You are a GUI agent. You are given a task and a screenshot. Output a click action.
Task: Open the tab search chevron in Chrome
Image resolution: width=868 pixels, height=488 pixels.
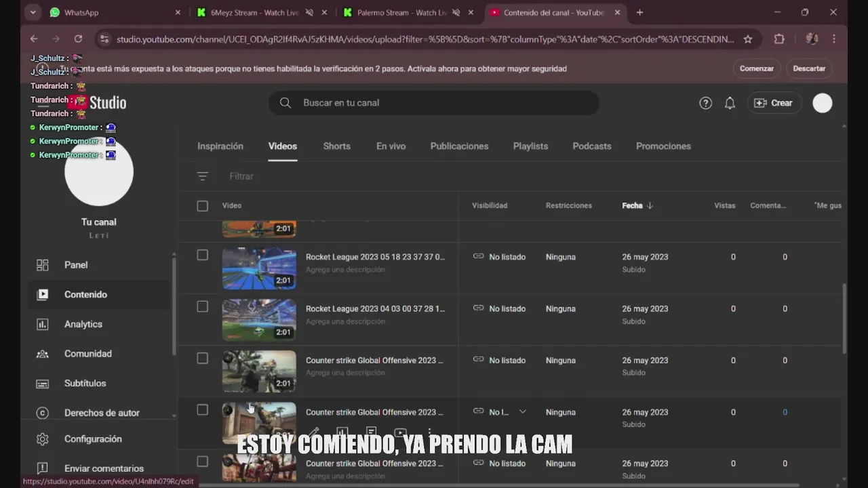33,12
